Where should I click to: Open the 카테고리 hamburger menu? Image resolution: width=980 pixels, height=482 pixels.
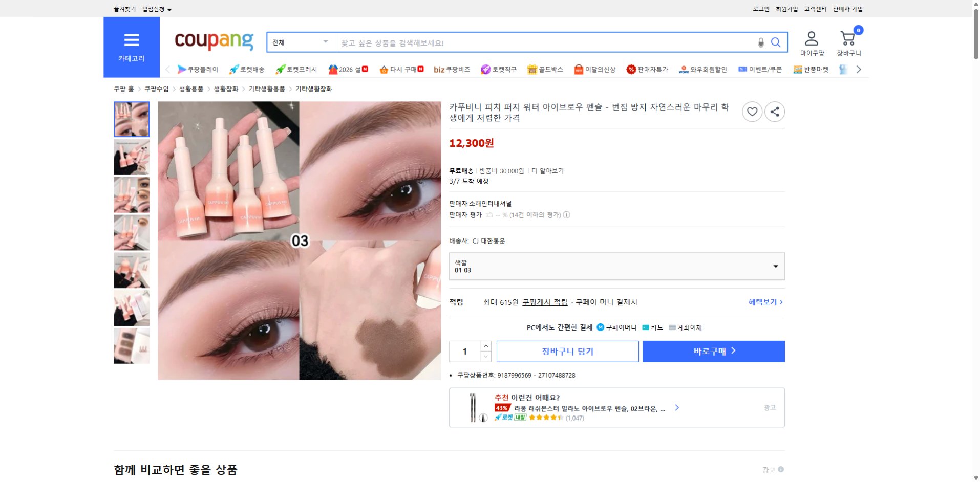(132, 40)
